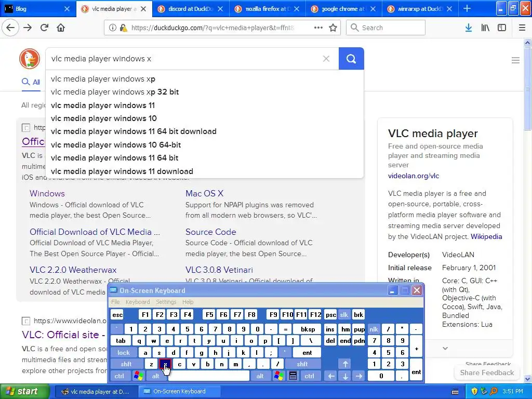Expand the VLC info panel chevron
The height and width of the screenshot is (399, 532).
click(445, 348)
